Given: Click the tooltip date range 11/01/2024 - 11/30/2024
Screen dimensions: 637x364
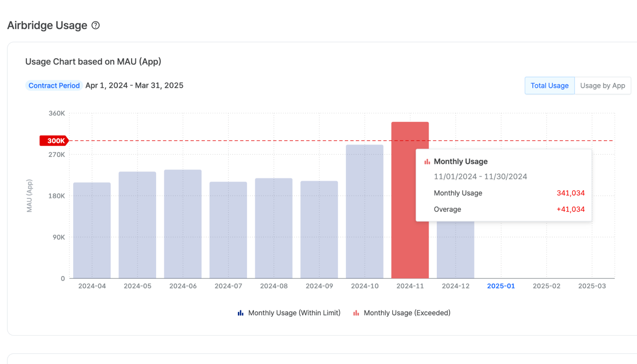Looking at the screenshot, I should [480, 177].
